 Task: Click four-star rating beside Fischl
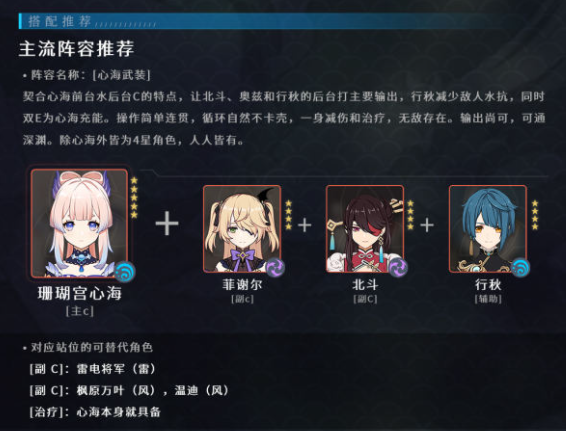click(288, 215)
